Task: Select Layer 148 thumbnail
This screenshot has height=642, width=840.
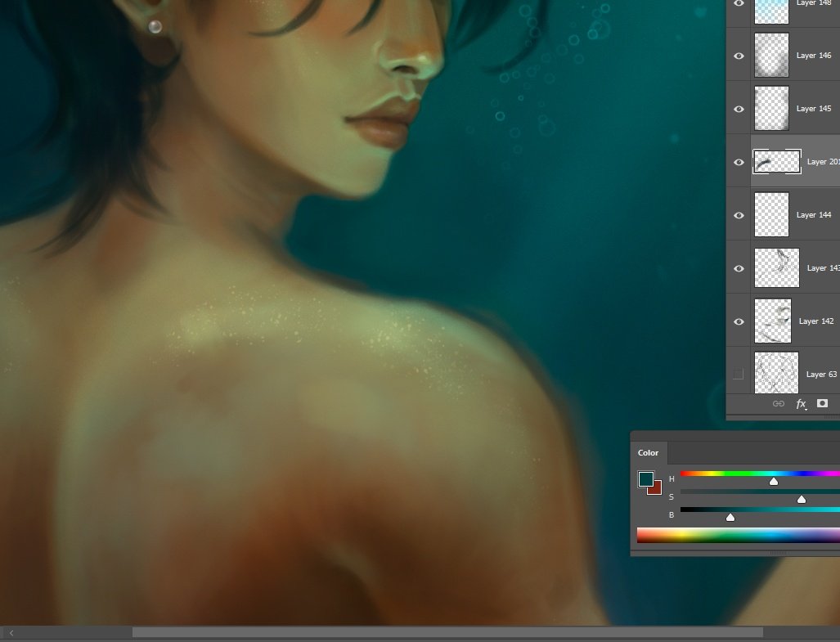Action: (771, 11)
